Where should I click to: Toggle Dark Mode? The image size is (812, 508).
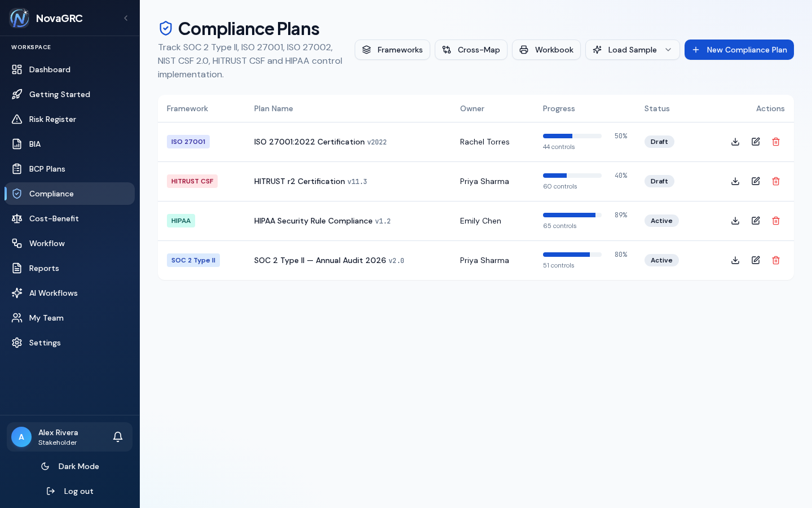(70, 466)
